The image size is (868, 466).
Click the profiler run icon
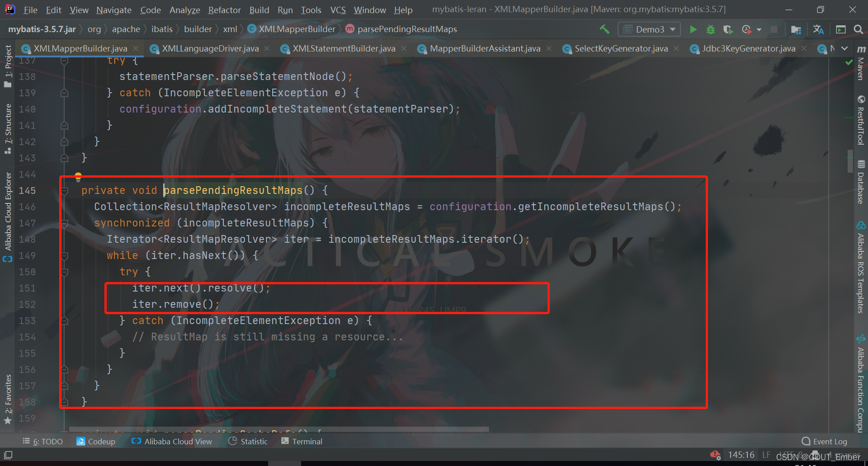746,29
